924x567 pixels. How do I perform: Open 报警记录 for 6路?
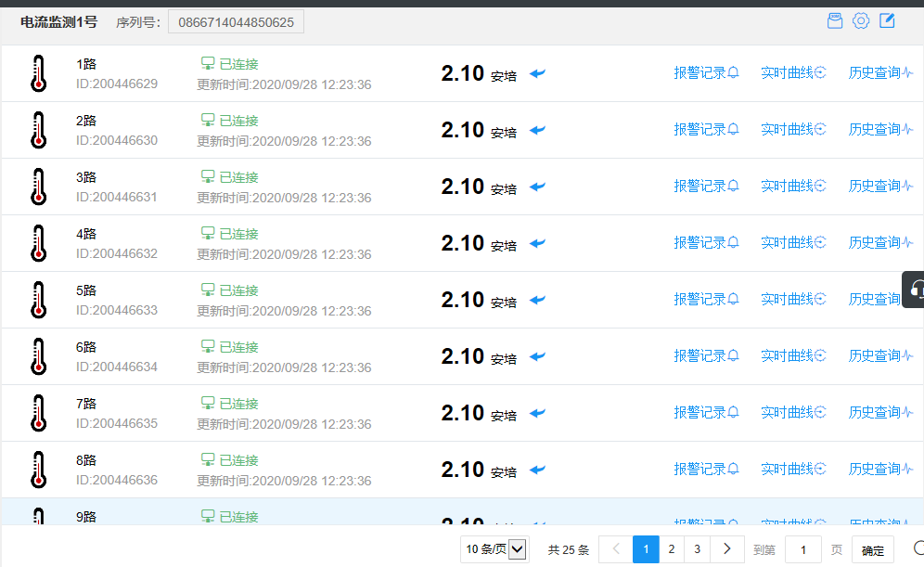pos(706,355)
